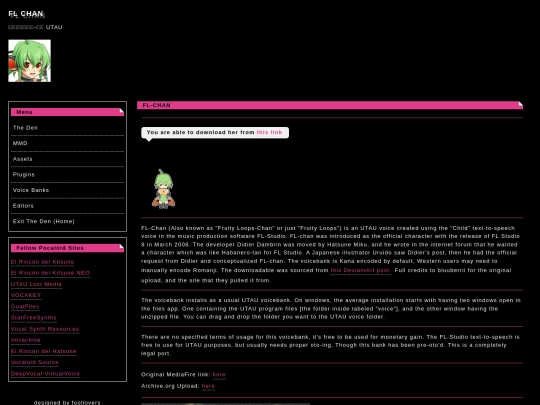The width and height of the screenshot is (540, 405).
Task: Click the small FL-Chan chibi sprite
Action: click(x=163, y=189)
